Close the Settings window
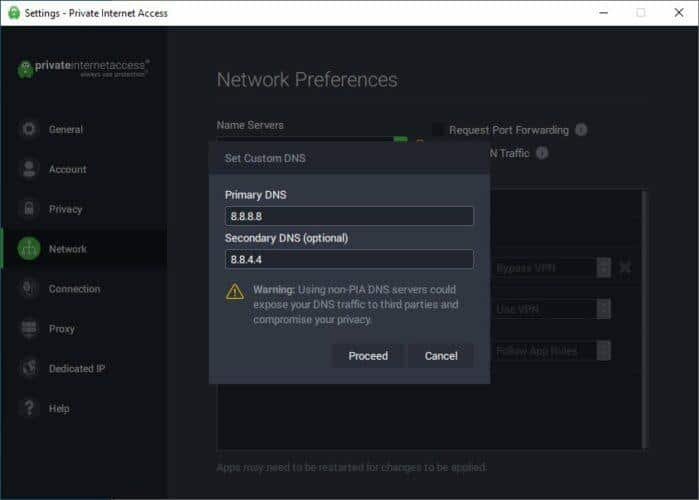The width and height of the screenshot is (699, 500). tap(678, 12)
